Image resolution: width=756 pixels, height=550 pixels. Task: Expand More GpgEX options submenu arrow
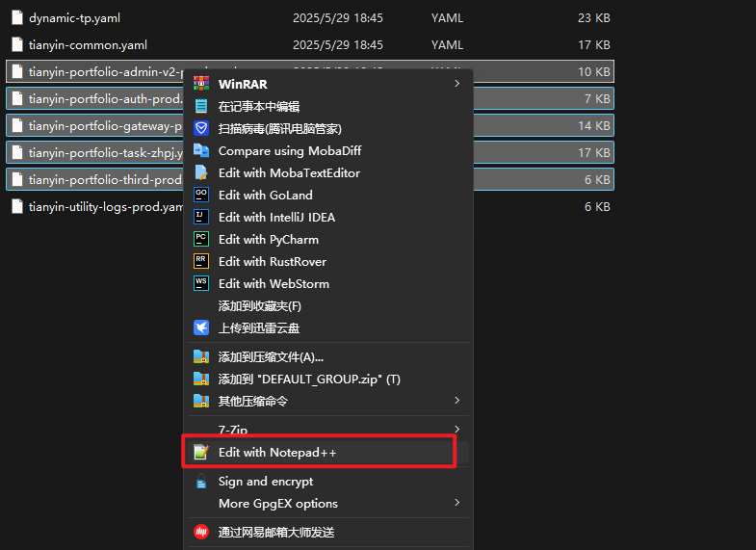[456, 503]
